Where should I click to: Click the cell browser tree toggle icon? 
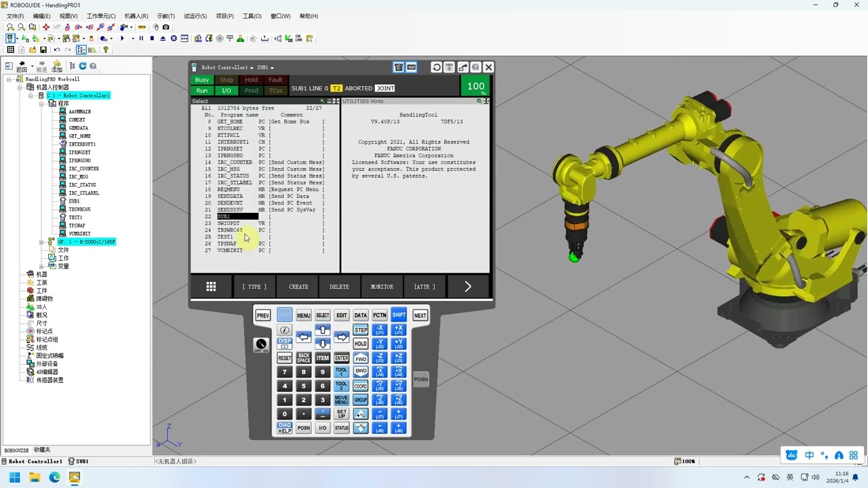pyautogui.click(x=81, y=49)
